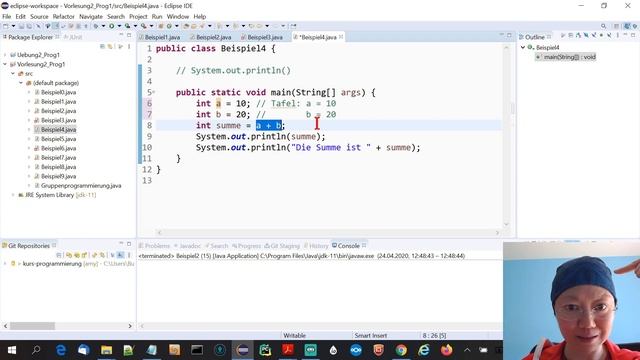Image resolution: width=640 pixels, height=360 pixels.
Task: Open the File menu
Action: [x=7, y=16]
